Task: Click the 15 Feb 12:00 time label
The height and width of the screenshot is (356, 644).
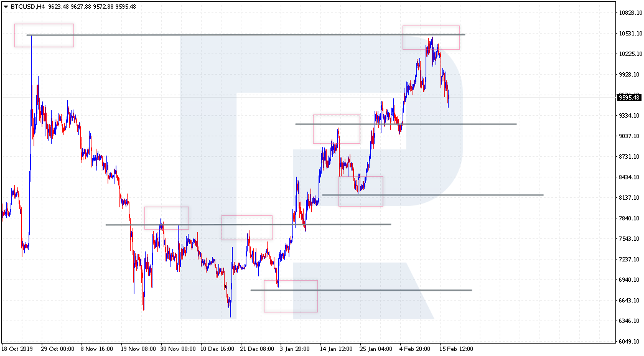Action: tap(456, 349)
